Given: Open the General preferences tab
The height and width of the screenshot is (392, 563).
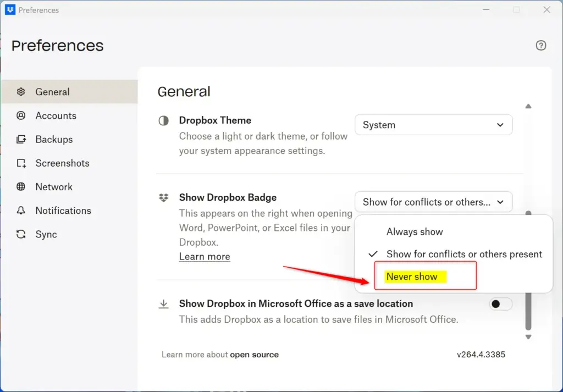Looking at the screenshot, I should pyautogui.click(x=69, y=92).
